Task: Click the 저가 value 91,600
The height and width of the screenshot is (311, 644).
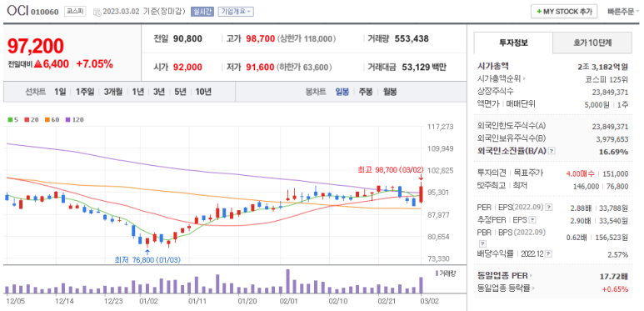Action: (x=261, y=67)
